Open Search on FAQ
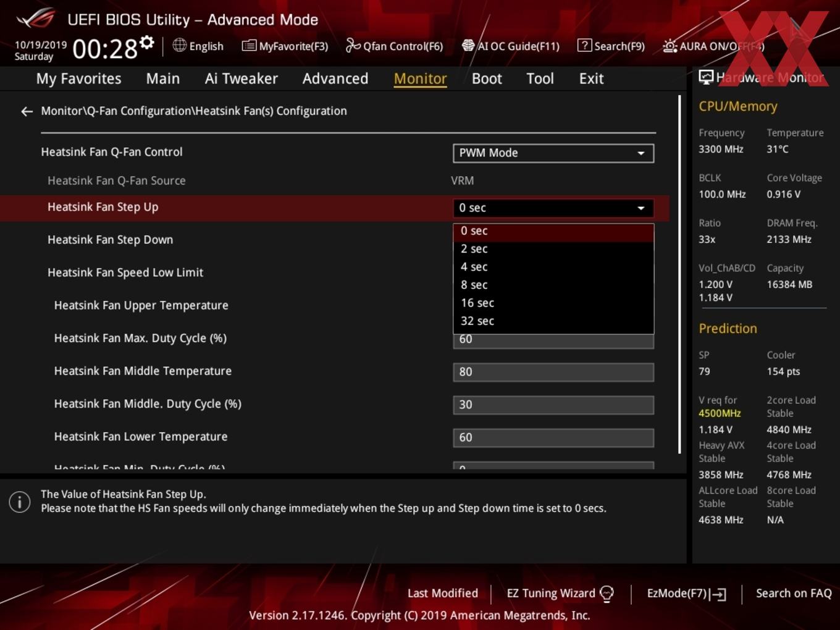Screen dimensions: 840x630 [x=794, y=594]
